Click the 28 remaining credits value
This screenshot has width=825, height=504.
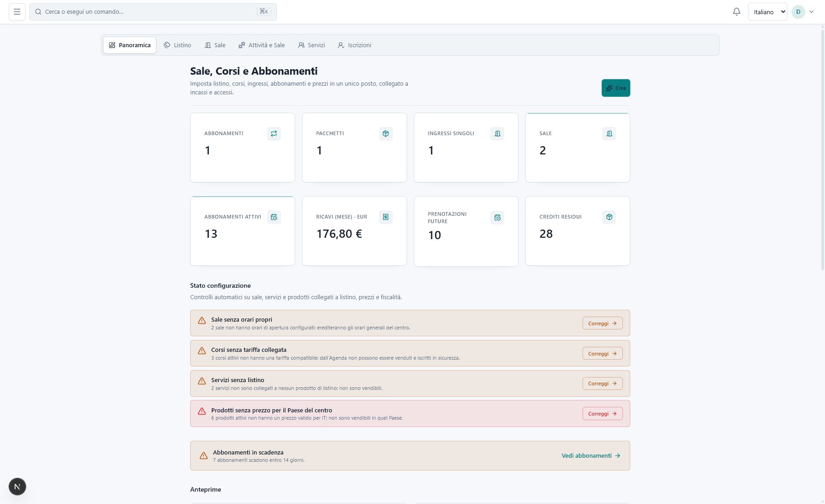tap(546, 234)
